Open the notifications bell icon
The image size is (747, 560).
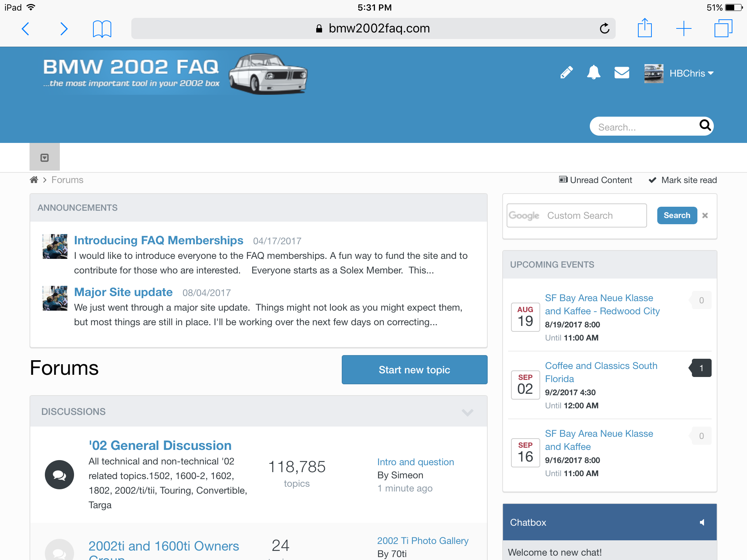(x=593, y=73)
